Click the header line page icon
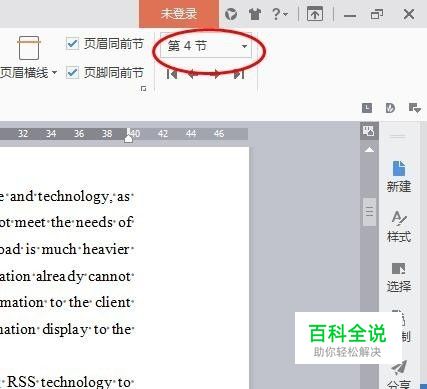Viewport: 427px width, 389px height. 29,48
